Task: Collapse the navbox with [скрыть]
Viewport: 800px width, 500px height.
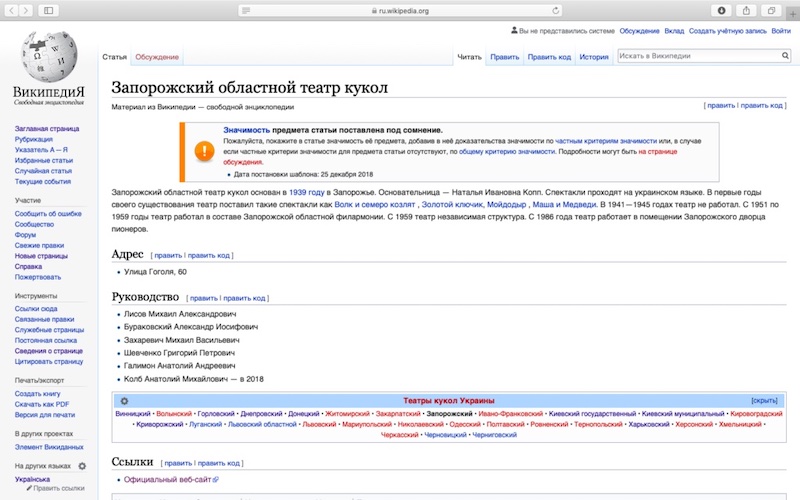Action: (x=764, y=401)
